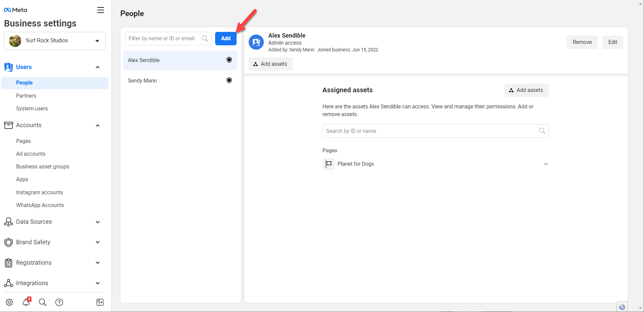Open Ad accounts in the sidebar
644x312 pixels.
tap(31, 154)
